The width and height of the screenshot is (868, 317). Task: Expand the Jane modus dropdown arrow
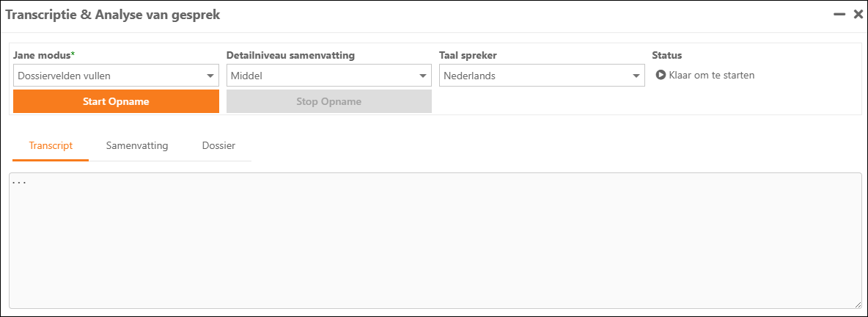(x=210, y=76)
